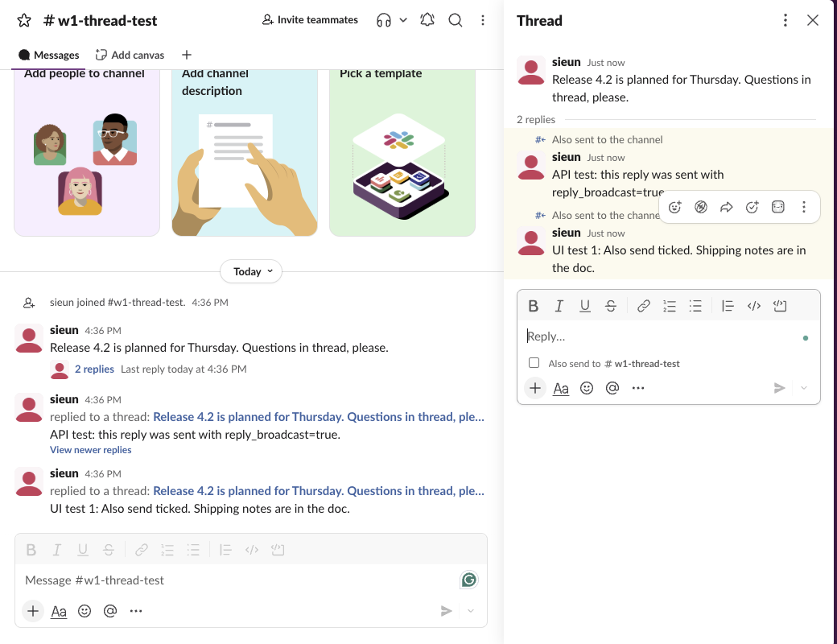Insert blockquote in thread reply composer
The width and height of the screenshot is (837, 644).
point(728,306)
